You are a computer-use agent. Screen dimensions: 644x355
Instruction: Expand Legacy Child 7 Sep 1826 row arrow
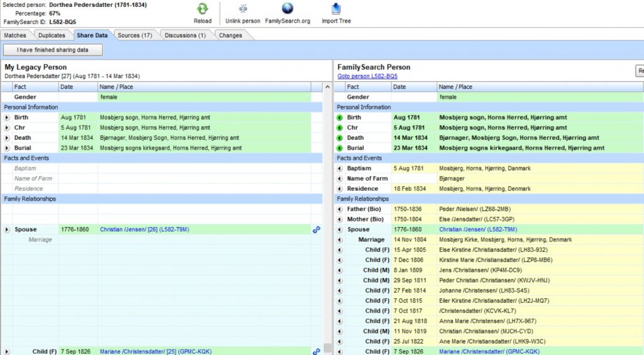(7, 352)
